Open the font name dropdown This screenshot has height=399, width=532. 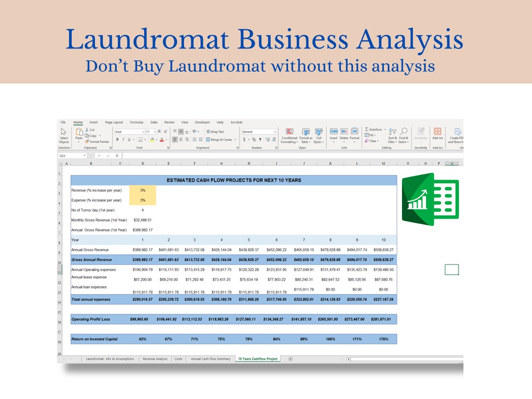pos(143,132)
